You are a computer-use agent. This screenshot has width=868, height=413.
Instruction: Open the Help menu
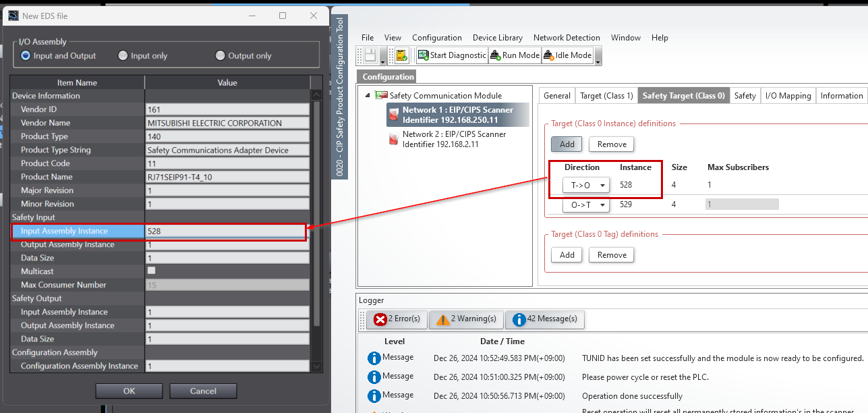[x=660, y=38]
